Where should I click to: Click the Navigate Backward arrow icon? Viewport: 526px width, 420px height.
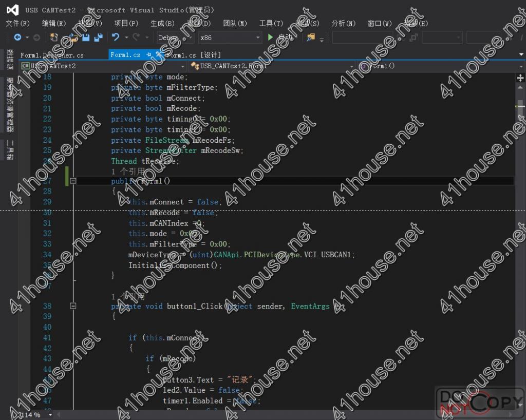(x=17, y=37)
